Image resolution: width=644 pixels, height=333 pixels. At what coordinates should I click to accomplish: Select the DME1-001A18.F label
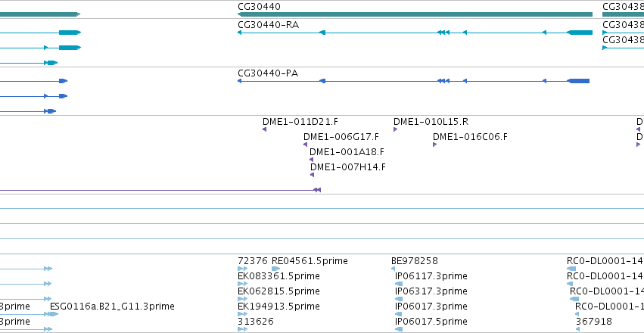click(347, 152)
